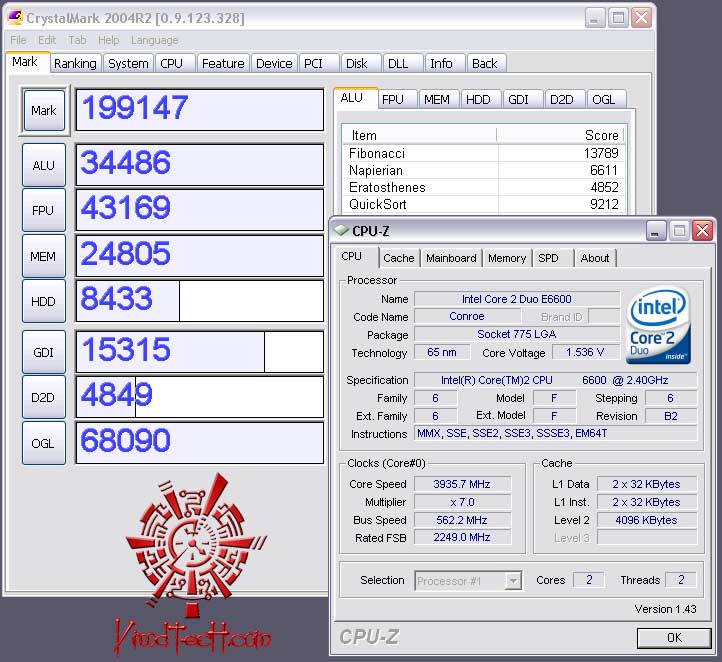Click the CPU-Z title bar chip icon
This screenshot has width=722, height=662.
click(342, 230)
